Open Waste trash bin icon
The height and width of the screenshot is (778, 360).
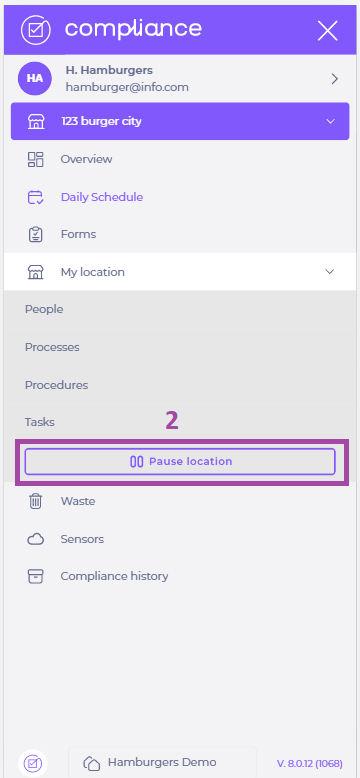36,501
